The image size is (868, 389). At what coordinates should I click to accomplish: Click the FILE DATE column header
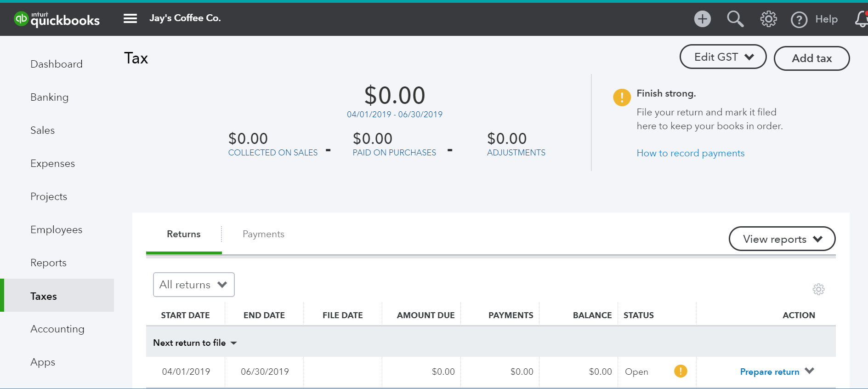(x=343, y=315)
